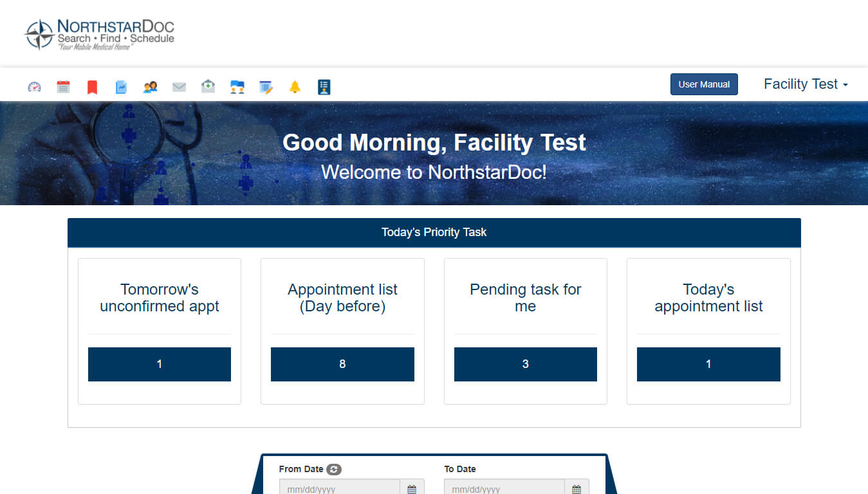This screenshot has height=494, width=868.
Task: Open the notes and pencil icon
Action: click(265, 86)
